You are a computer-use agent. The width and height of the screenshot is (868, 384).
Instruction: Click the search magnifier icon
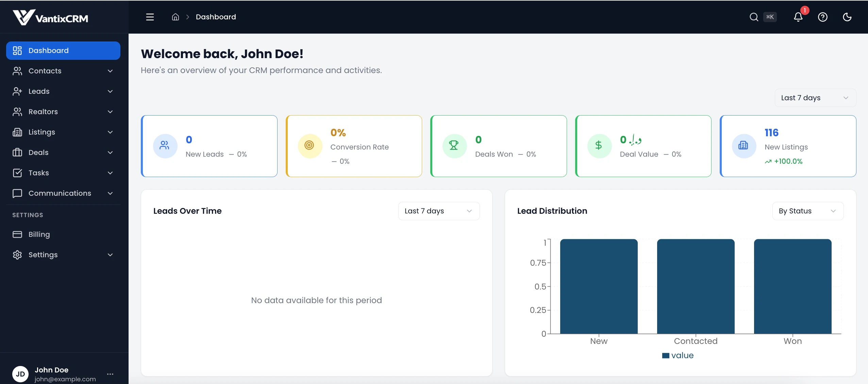pyautogui.click(x=754, y=17)
